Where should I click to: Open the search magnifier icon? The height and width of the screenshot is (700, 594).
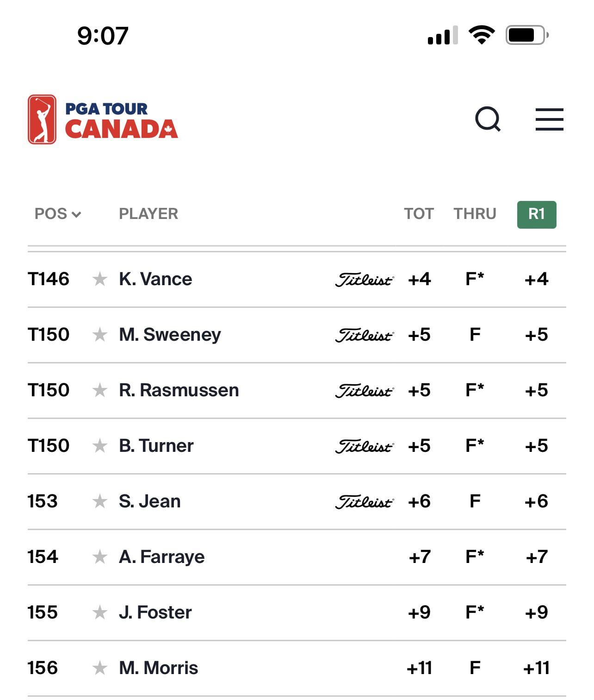[488, 119]
